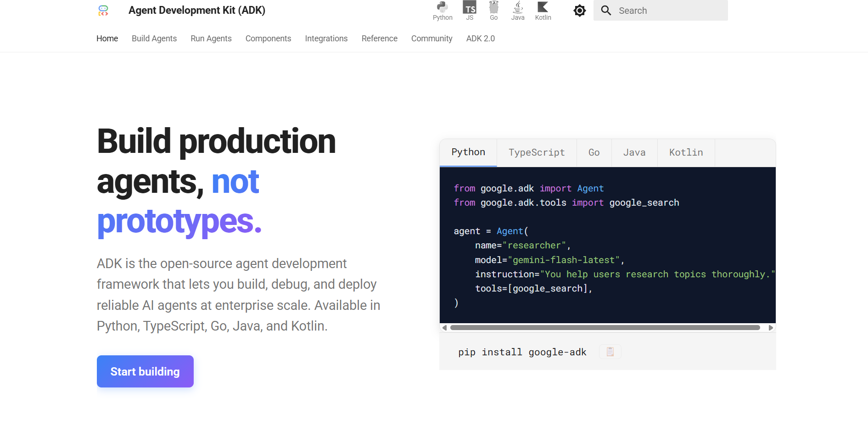Focus the Search input field
The width and height of the screenshot is (868, 432).
(x=661, y=11)
